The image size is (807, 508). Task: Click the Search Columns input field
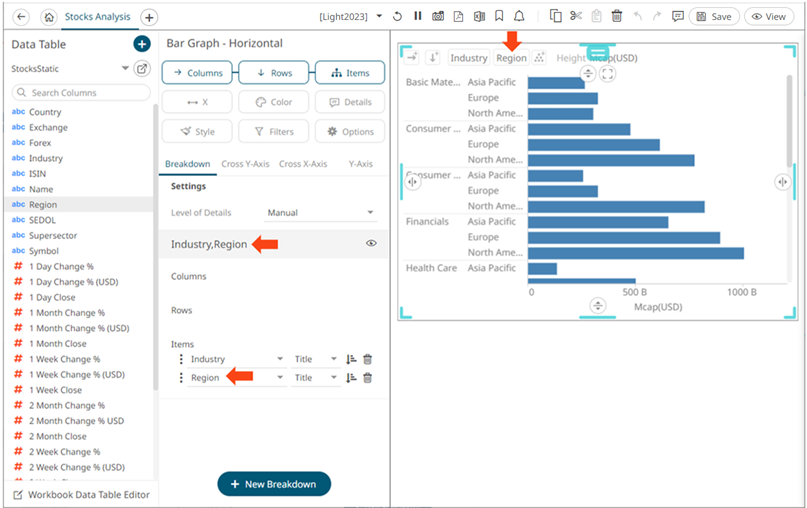pyautogui.click(x=82, y=93)
